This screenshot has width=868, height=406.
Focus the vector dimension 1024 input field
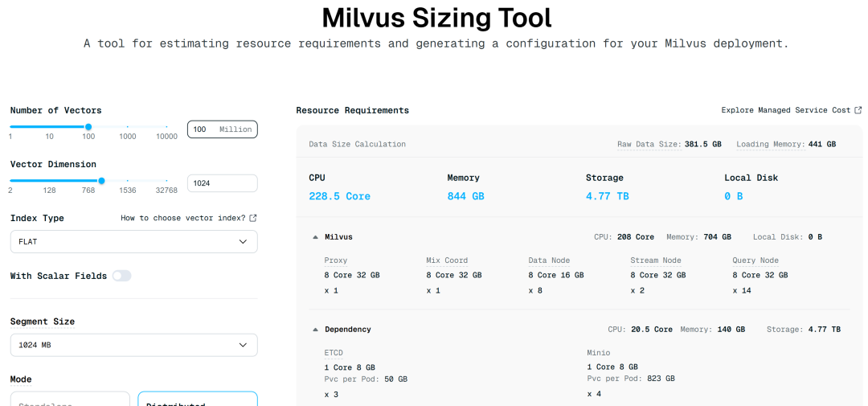pos(223,183)
